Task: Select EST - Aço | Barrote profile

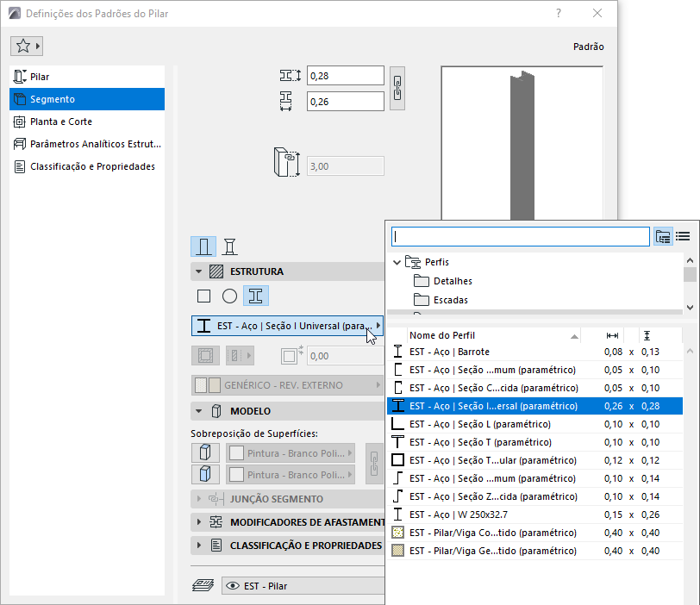Action: tap(534, 352)
